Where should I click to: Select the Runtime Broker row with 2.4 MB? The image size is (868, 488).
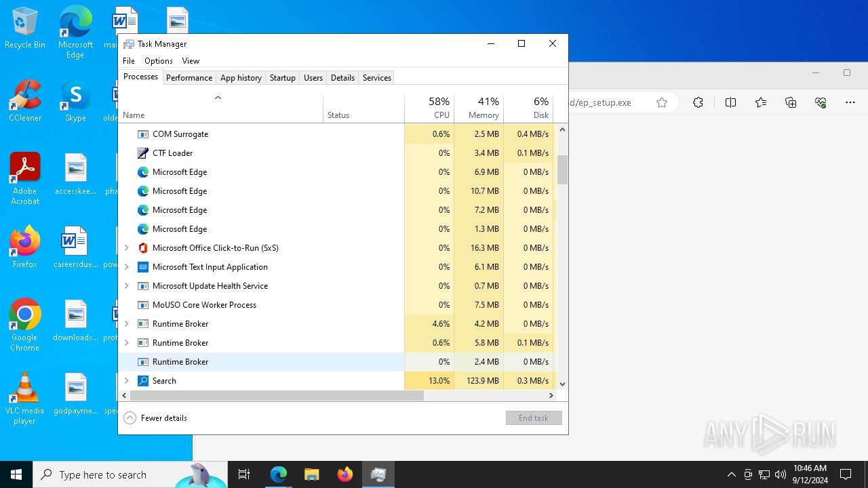coord(336,362)
